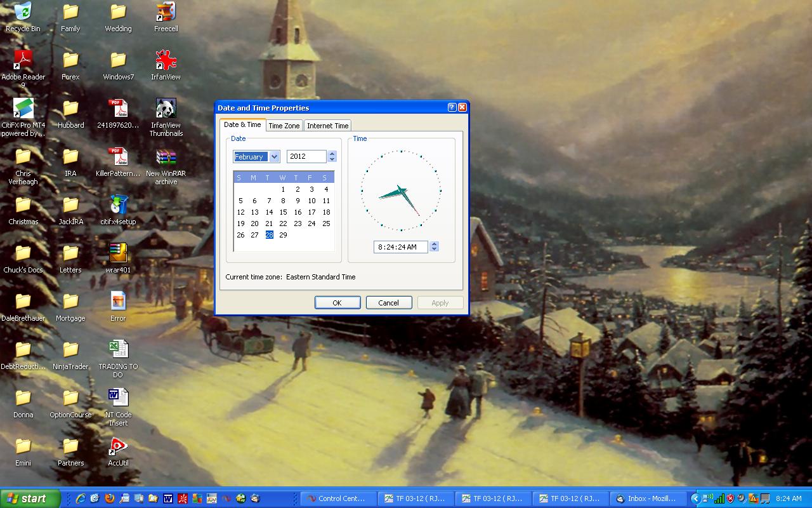The image size is (812, 508).
Task: Select day 29 in the calendar
Action: [x=283, y=235]
